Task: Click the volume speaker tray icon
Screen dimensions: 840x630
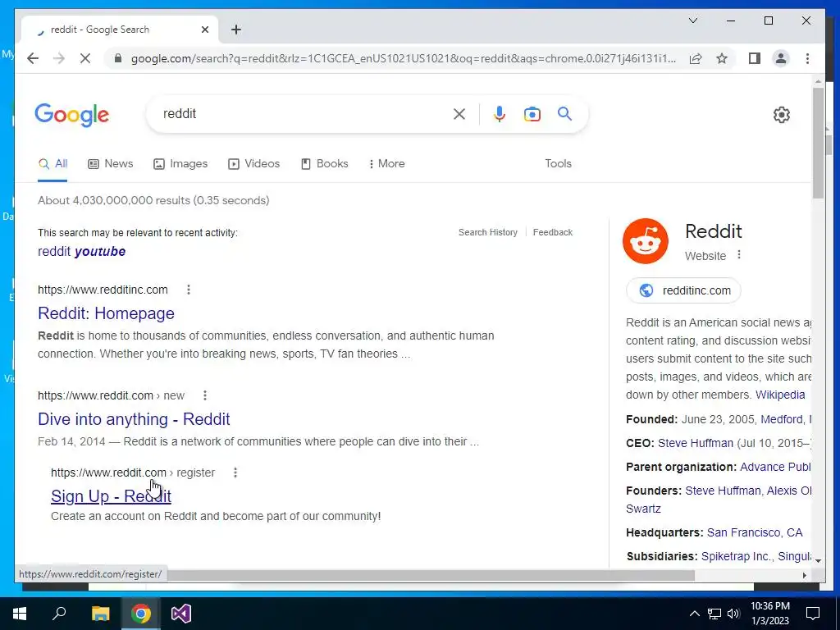Action: (x=733, y=614)
